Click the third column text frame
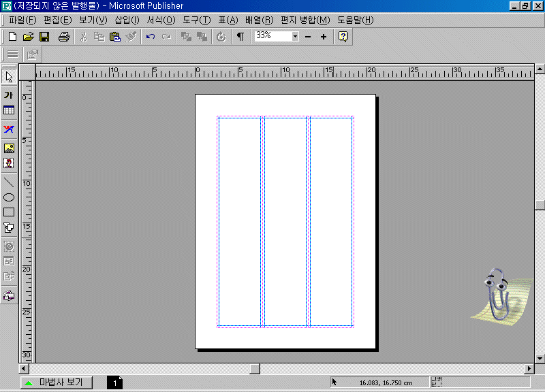 (x=331, y=223)
